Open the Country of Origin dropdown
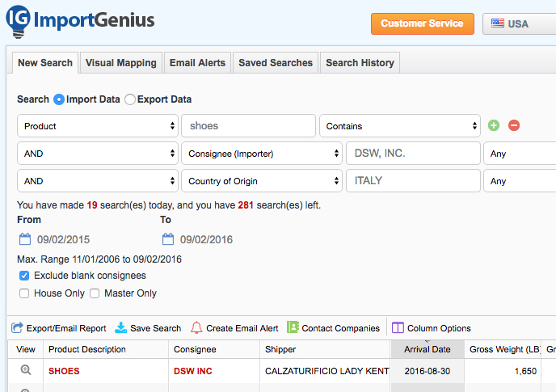Image resolution: width=556 pixels, height=392 pixels. pos(261,181)
